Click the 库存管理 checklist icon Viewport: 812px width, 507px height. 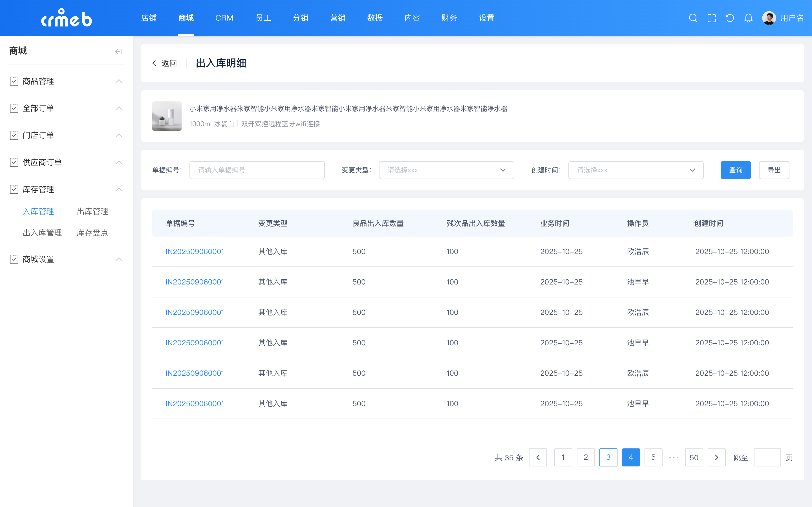(x=14, y=190)
